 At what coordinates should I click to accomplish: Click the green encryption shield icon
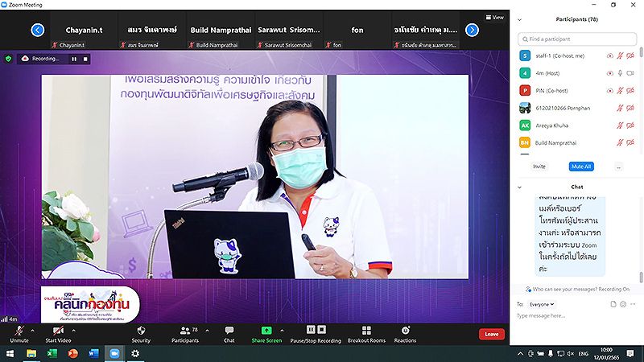[8, 59]
